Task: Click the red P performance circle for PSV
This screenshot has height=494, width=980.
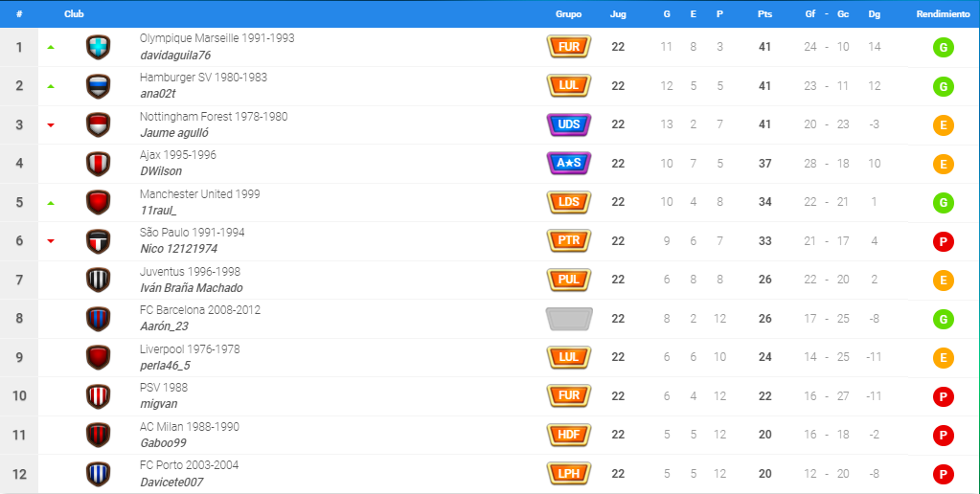Action: [x=944, y=396]
